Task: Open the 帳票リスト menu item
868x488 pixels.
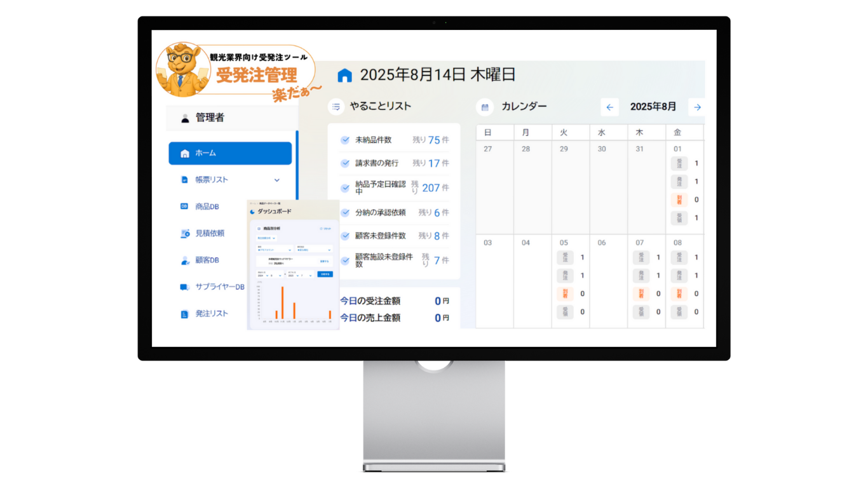Action: click(212, 180)
